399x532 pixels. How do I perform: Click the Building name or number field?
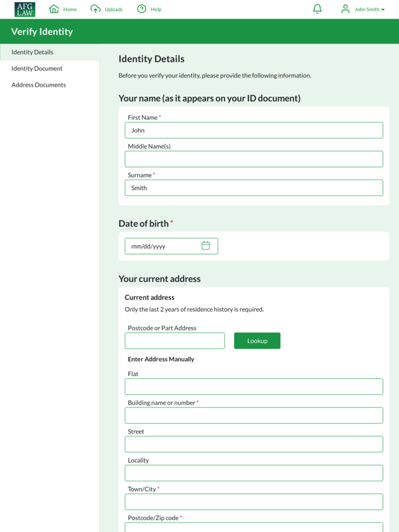254,416
